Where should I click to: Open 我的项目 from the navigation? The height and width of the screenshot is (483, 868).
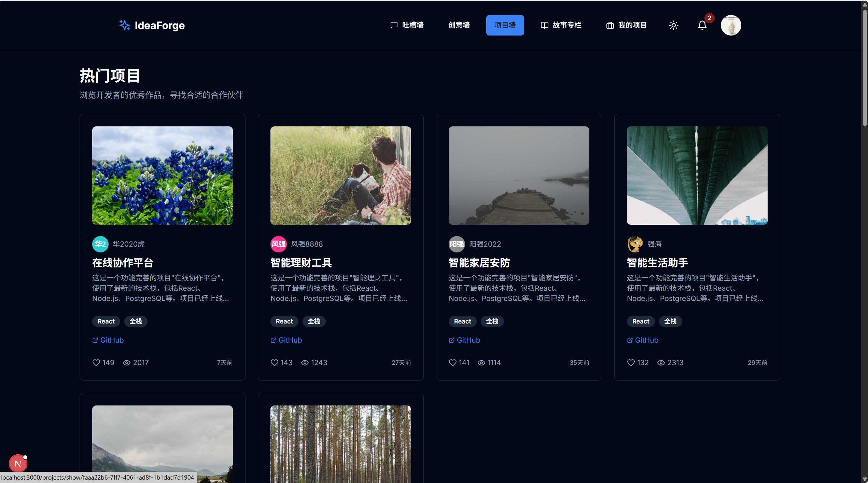[626, 25]
